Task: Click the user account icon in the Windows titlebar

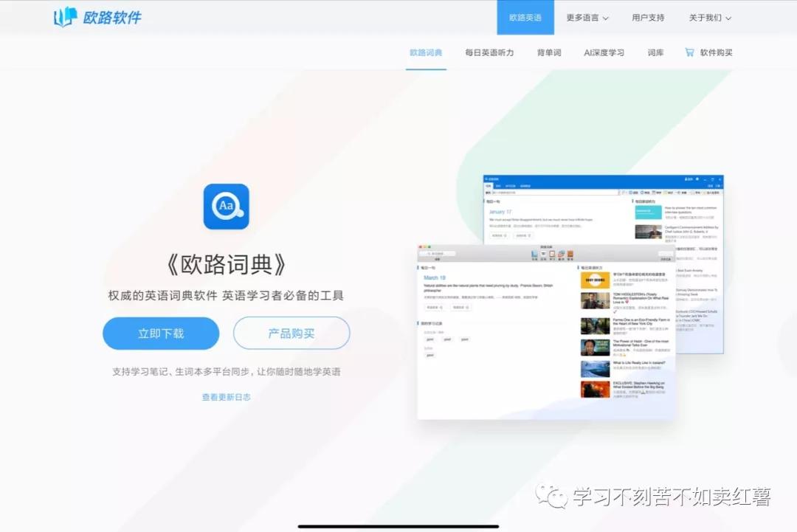Action: [688, 178]
